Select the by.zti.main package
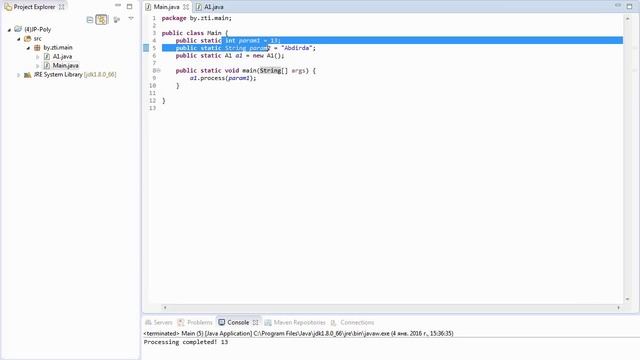Viewport: 640px width, 360px height. tap(58, 47)
